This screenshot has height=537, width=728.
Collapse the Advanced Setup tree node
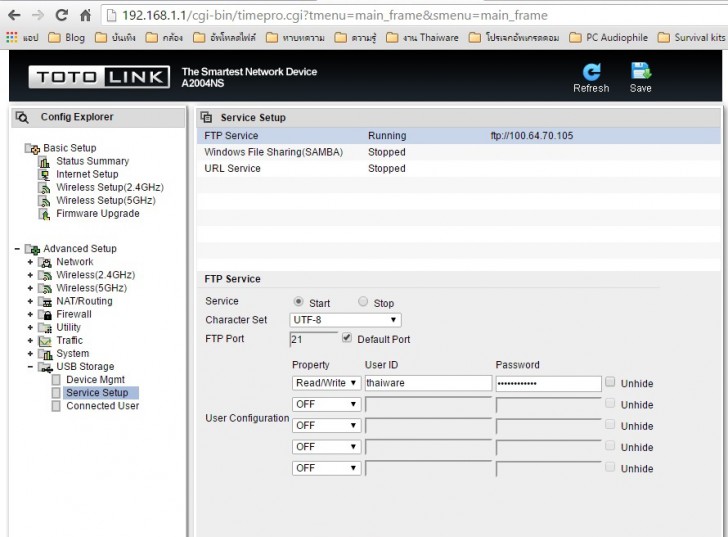click(x=17, y=249)
